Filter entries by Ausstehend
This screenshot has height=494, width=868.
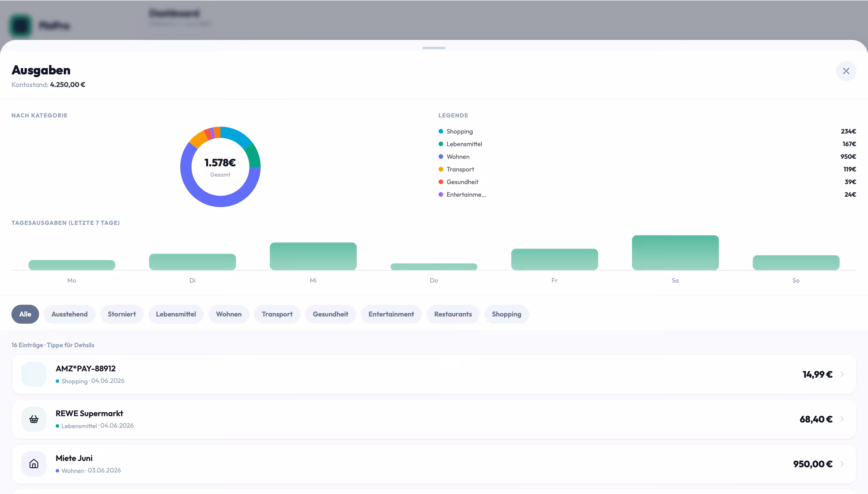coord(69,314)
